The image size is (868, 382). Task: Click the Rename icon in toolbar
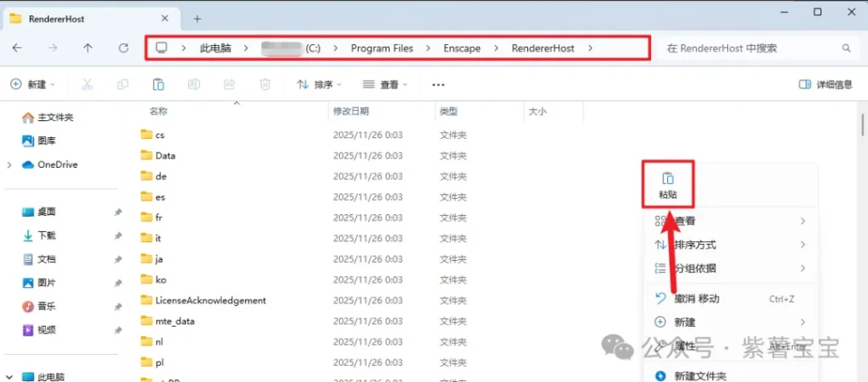pyautogui.click(x=193, y=85)
